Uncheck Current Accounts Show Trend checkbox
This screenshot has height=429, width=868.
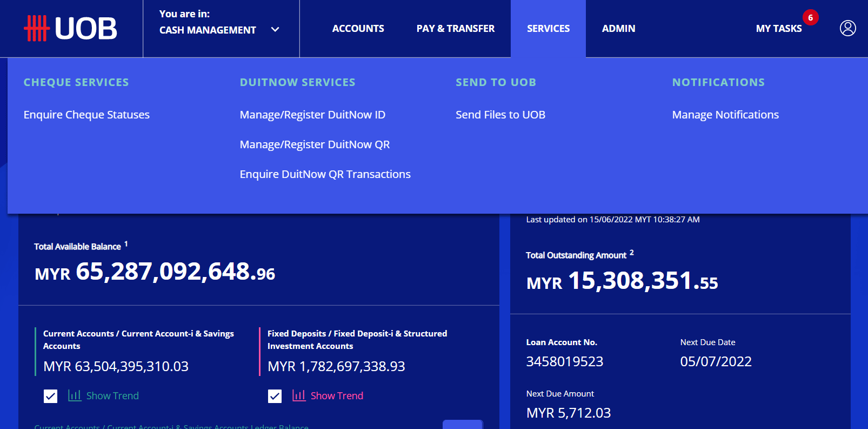click(x=50, y=396)
